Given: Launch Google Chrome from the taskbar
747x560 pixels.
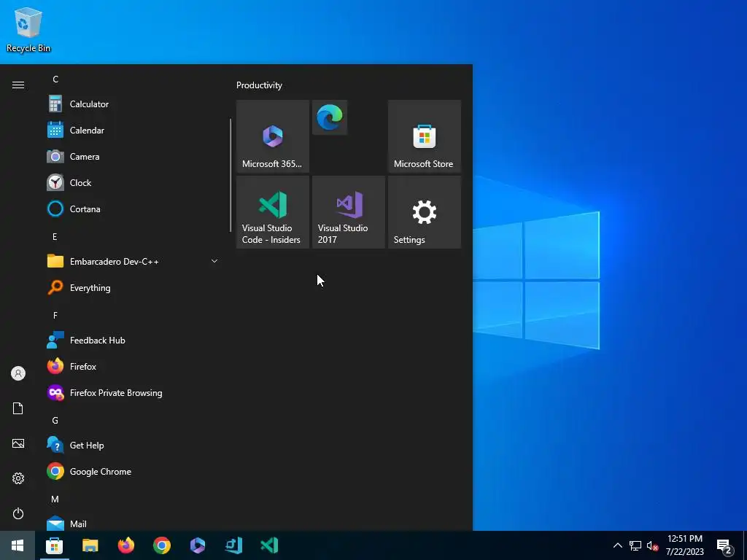Looking at the screenshot, I should (162, 545).
